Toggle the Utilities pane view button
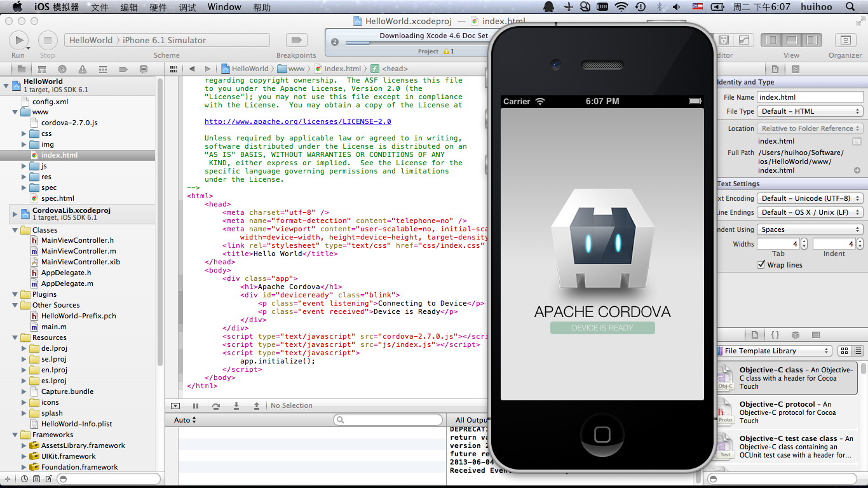 tap(811, 40)
